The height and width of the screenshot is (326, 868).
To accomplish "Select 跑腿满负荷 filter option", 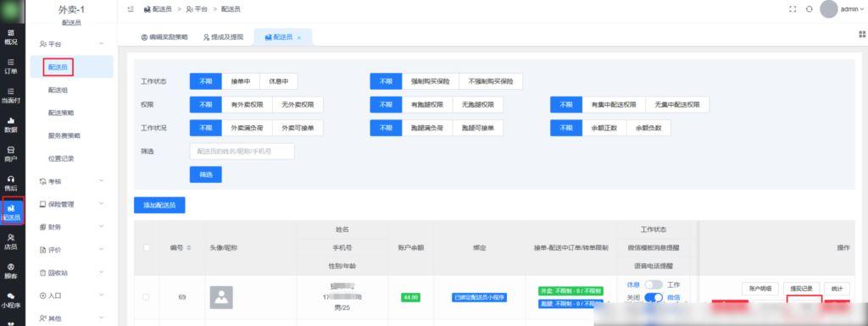I will tap(427, 128).
